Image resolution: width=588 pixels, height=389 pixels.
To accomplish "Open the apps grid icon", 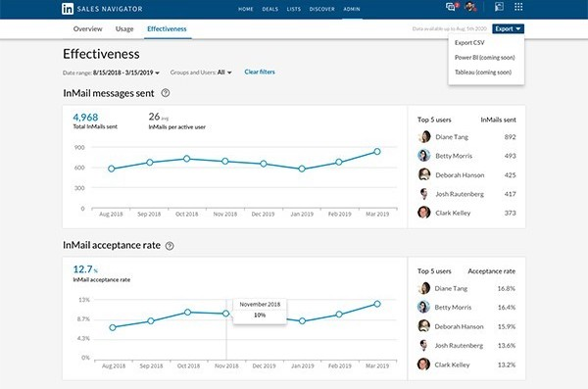I will [518, 7].
